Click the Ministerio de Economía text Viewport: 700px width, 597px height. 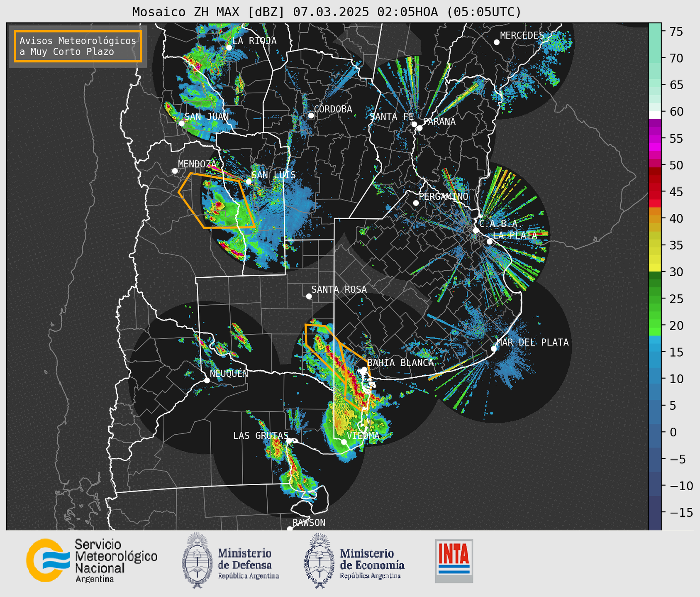[372, 563]
